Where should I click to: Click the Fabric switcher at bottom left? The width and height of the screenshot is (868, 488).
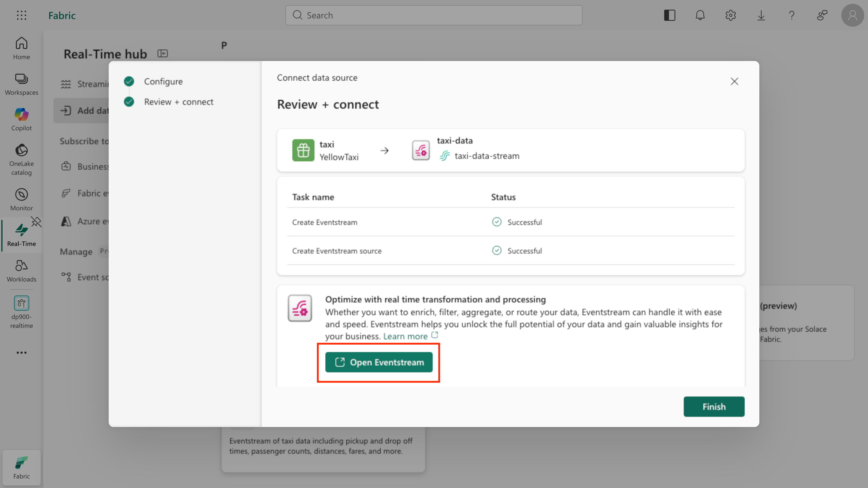click(x=22, y=467)
